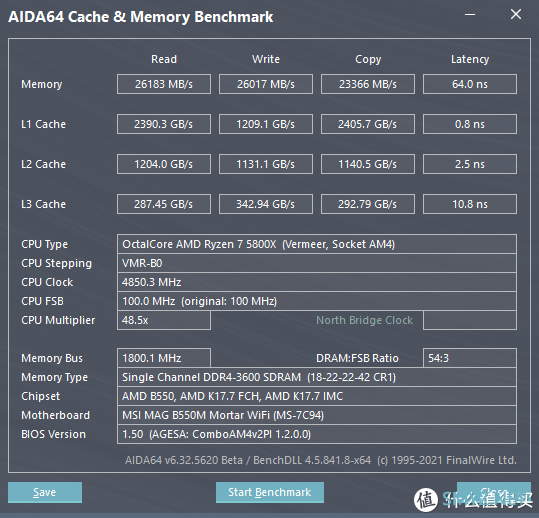
Task: Minimize the AIDA64 benchmark window
Action: tap(470, 14)
